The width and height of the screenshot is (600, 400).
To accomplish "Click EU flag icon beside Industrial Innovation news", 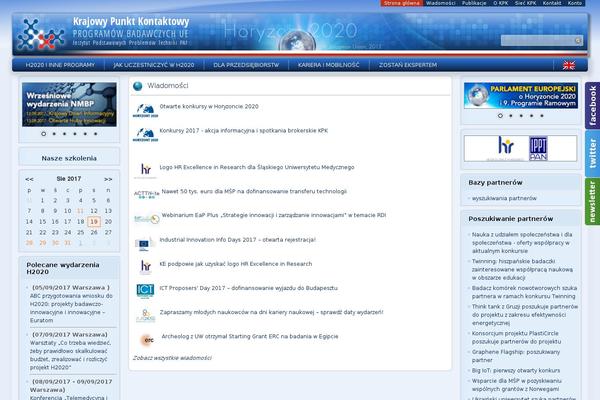I will click(144, 244).
